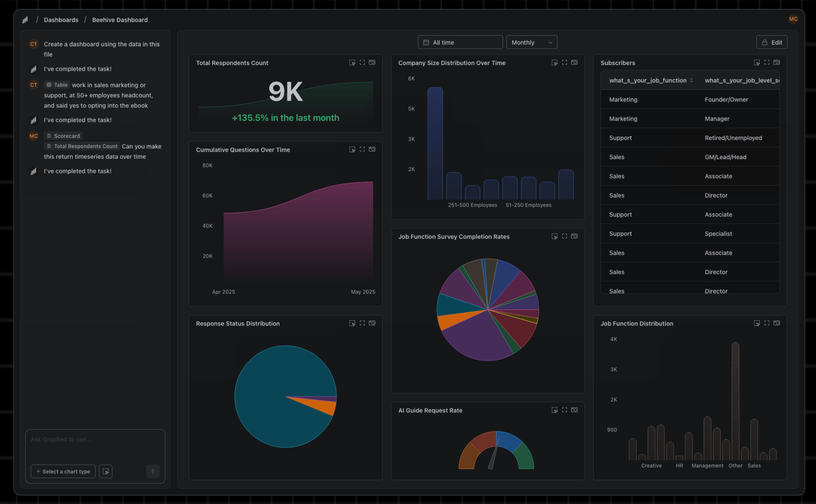Expand Cumulative Questions Over Time to fullscreen

point(362,149)
